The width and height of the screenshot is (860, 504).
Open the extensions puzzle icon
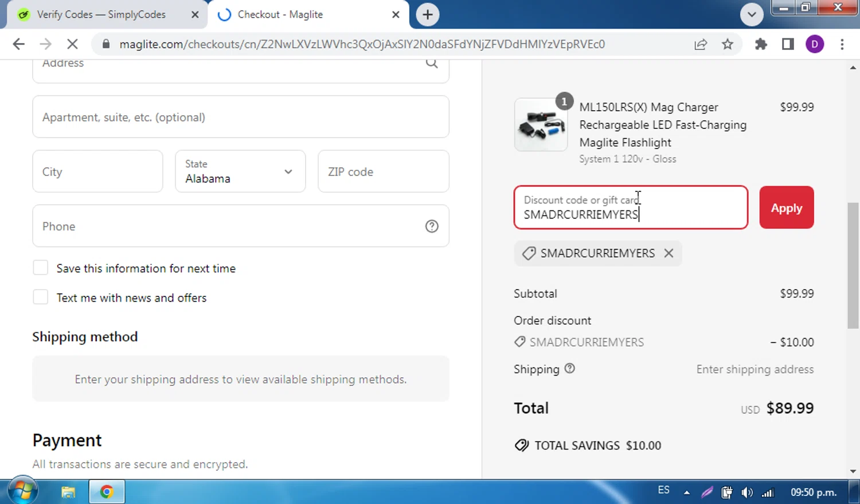pyautogui.click(x=761, y=44)
